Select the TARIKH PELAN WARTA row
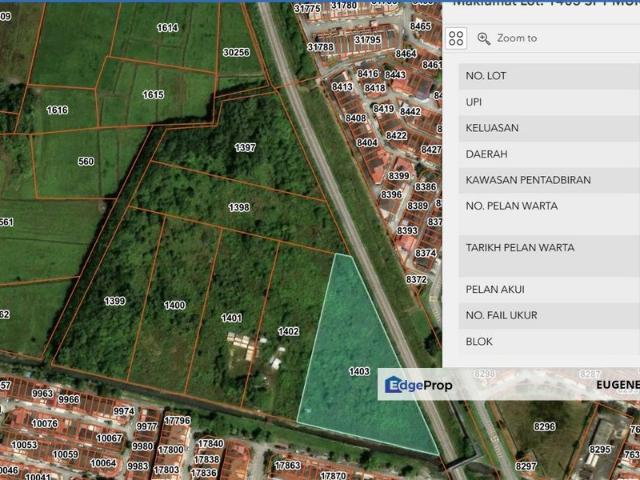The width and height of the screenshot is (640, 480). click(x=549, y=256)
